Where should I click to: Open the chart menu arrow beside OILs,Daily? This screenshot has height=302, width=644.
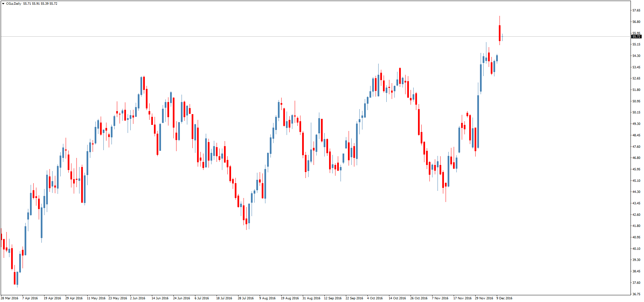pos(3,4)
